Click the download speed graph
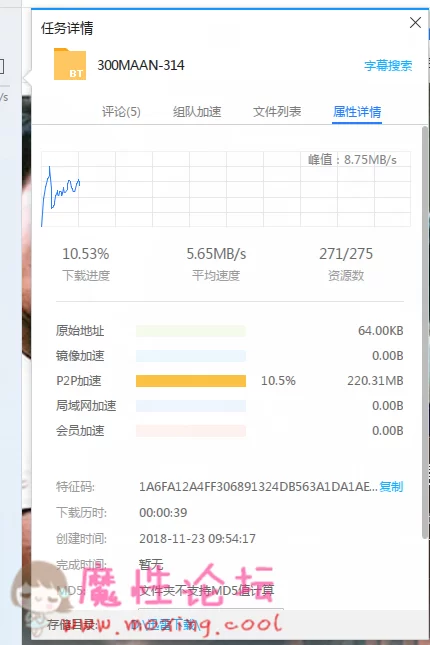Image resolution: width=430 pixels, height=645 pixels. pos(226,189)
